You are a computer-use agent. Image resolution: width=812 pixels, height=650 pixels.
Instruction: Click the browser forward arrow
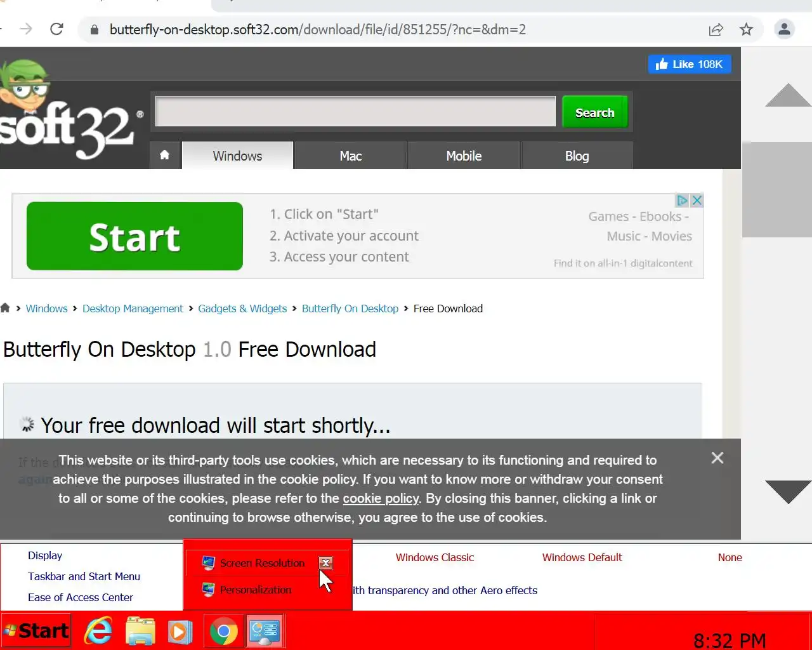point(26,29)
